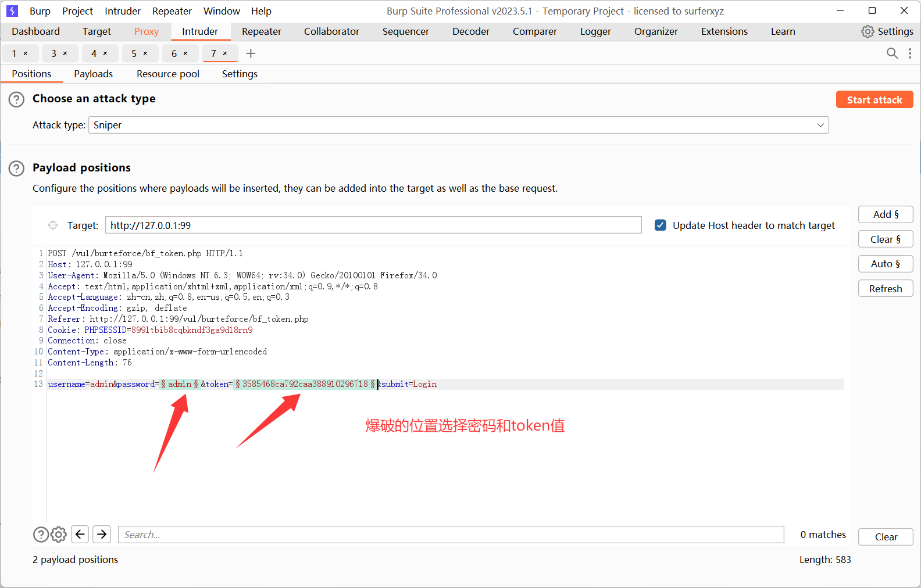Image resolution: width=921 pixels, height=588 pixels.
Task: Switch to the Dashboard tab
Action: (x=35, y=31)
